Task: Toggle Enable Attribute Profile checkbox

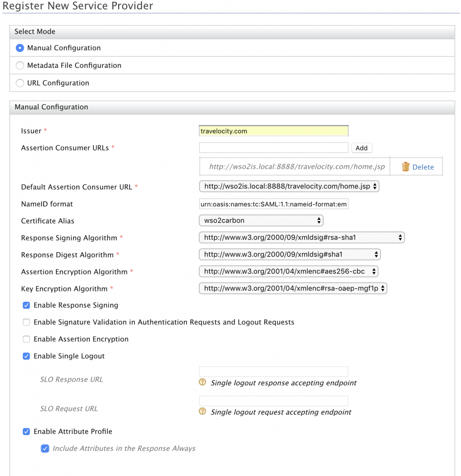Action: pos(27,431)
